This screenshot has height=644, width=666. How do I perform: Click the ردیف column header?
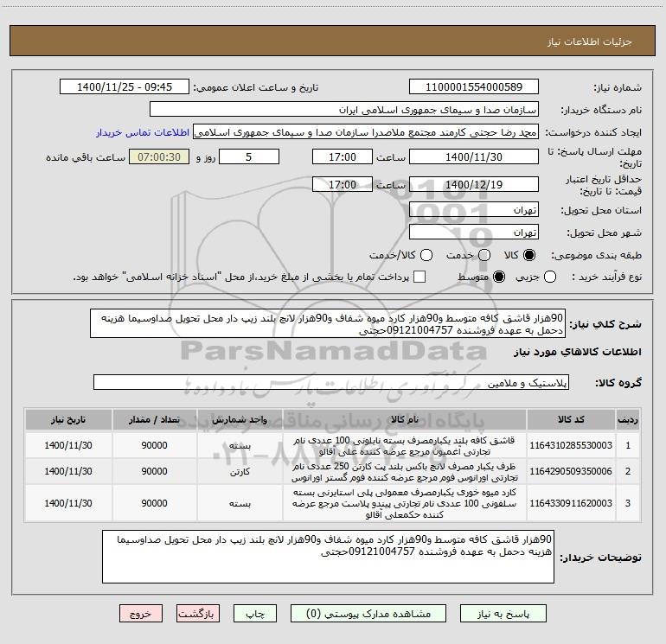(x=628, y=419)
